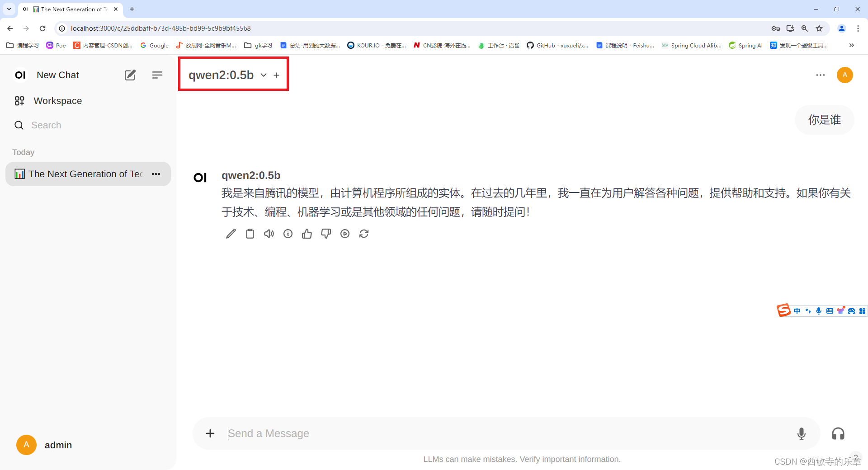Click the Send a Message input field
868x470 pixels.
[407, 433]
